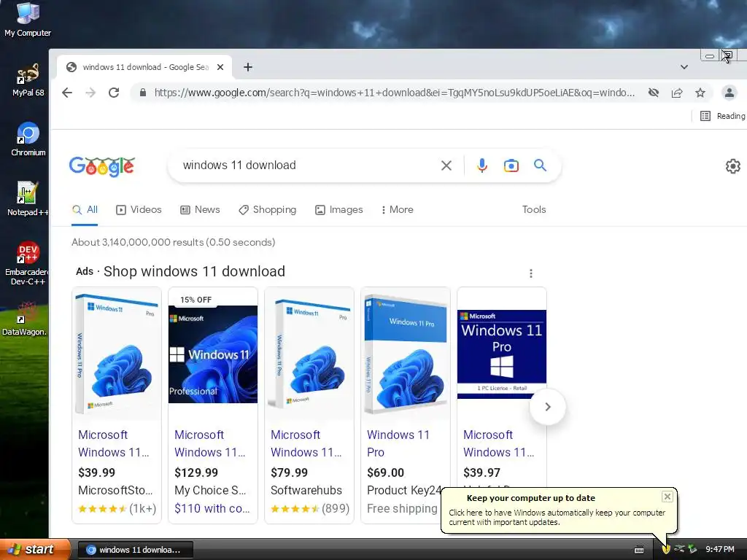Open the 1 PC License Retail product image
The image size is (747, 560).
coord(502,354)
